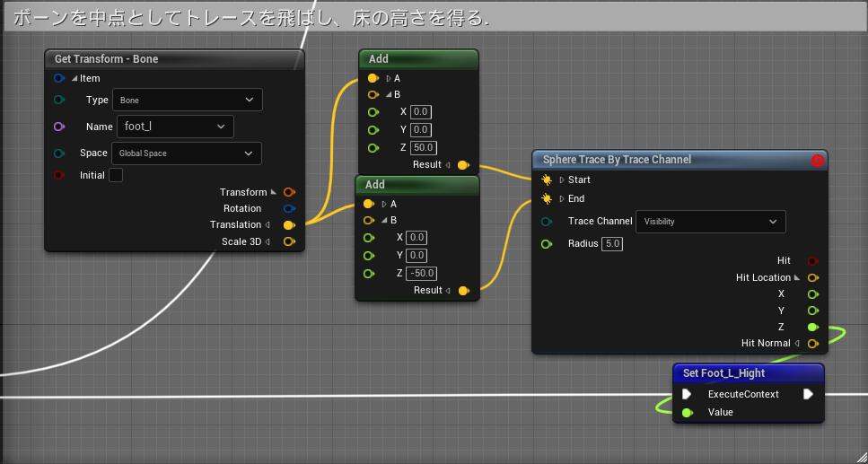
Task: Select the Sphere Trace By Trace Channel title
Action: [x=617, y=160]
